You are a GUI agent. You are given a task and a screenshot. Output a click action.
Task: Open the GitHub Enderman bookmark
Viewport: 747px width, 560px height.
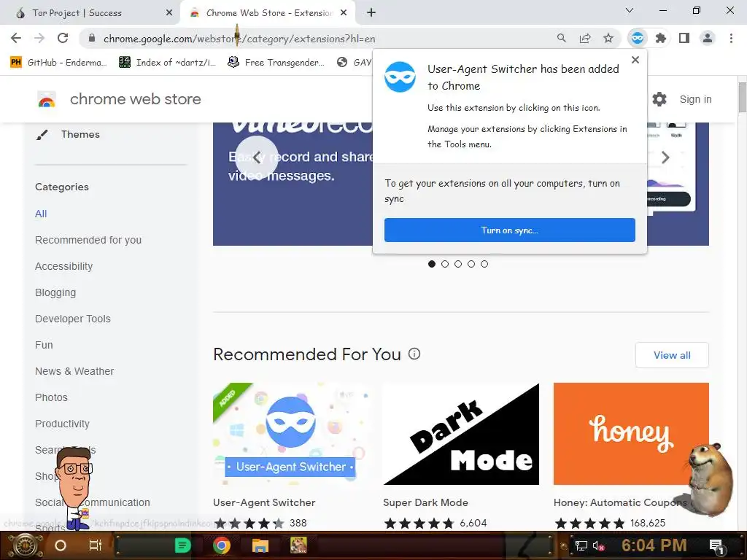tap(59, 63)
